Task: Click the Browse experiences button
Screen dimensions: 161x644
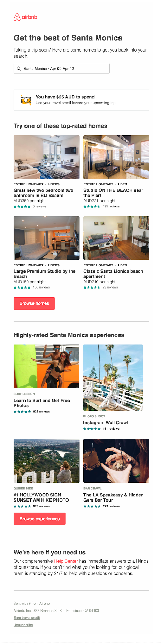Action: (x=40, y=519)
